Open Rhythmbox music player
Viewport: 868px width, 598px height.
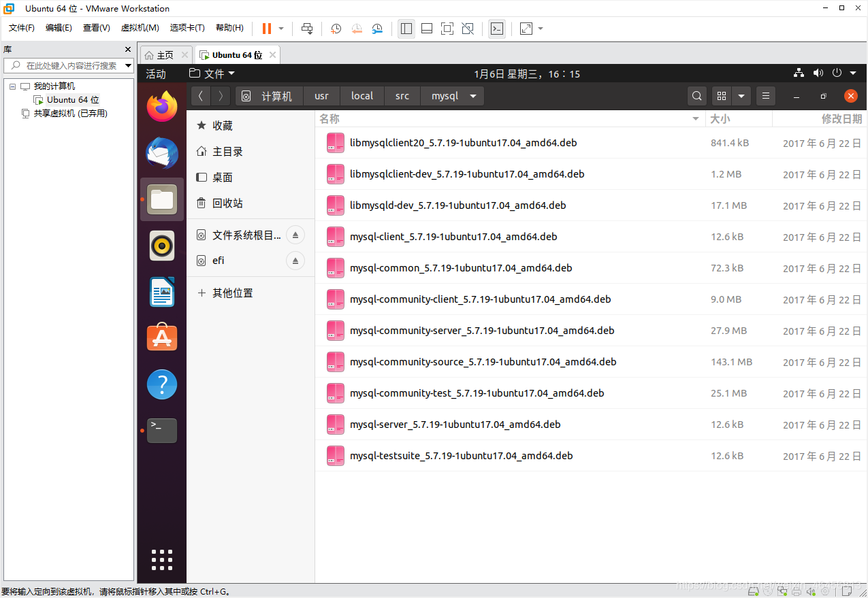[162, 246]
